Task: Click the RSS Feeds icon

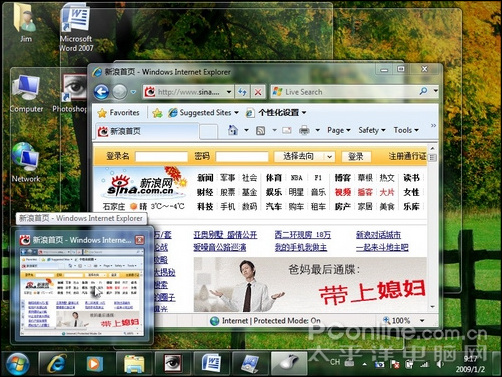Action: (260, 131)
